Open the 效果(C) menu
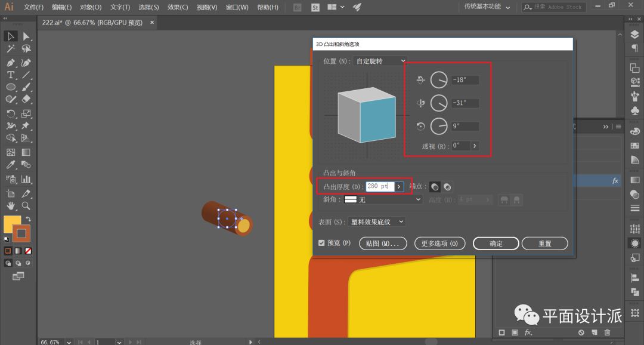Viewport: 644px width, 345px height. point(177,7)
